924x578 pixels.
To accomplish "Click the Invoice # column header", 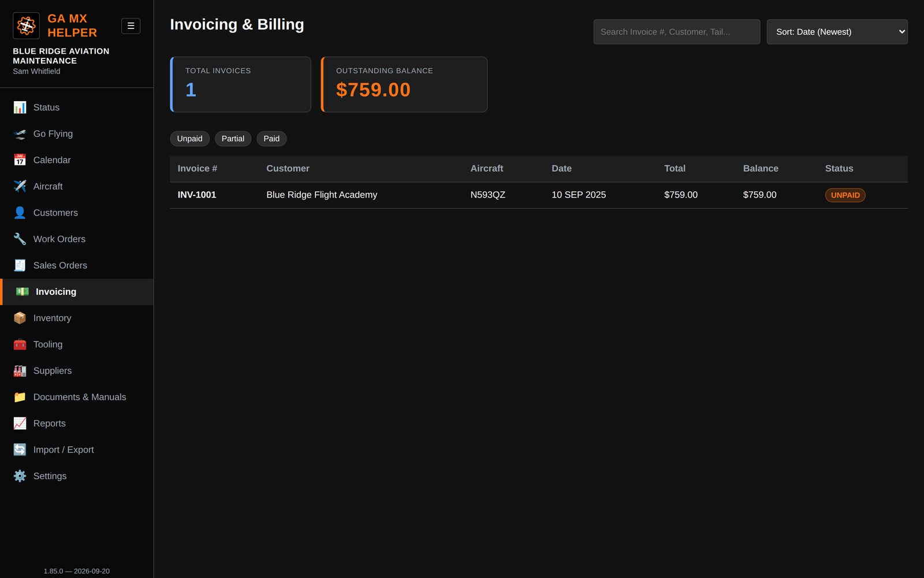I will tap(198, 168).
